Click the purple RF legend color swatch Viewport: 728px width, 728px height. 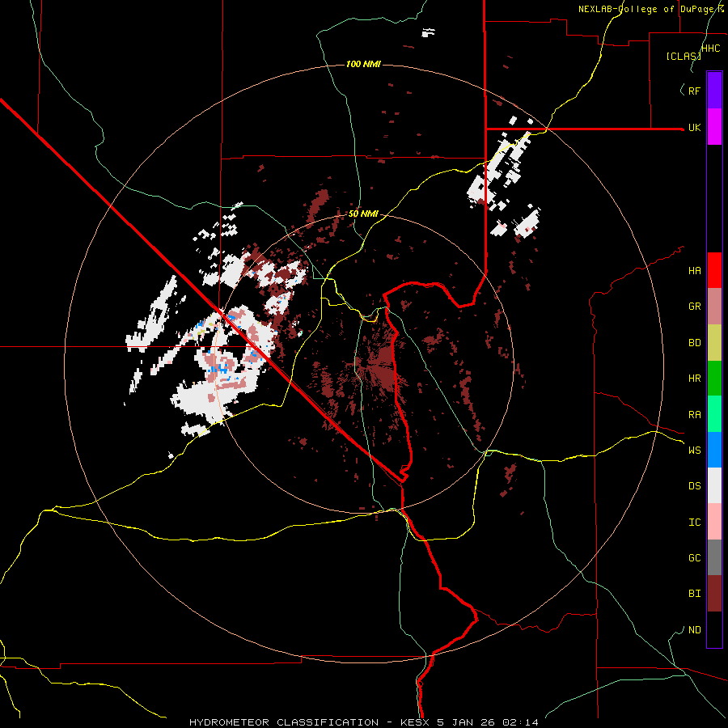click(714, 91)
